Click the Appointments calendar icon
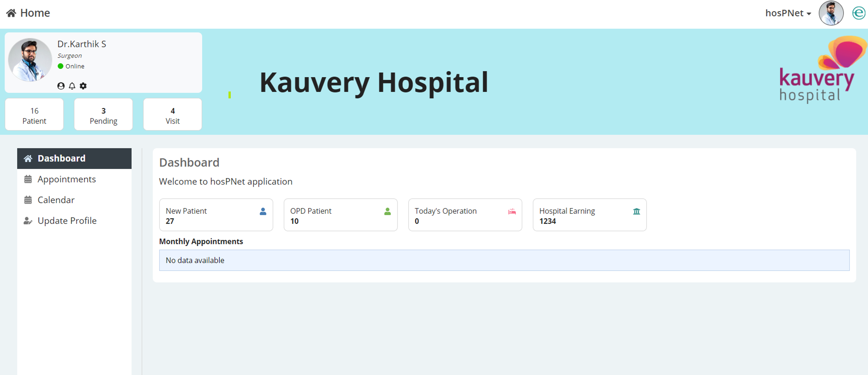Image resolution: width=868 pixels, height=375 pixels. [x=28, y=179]
